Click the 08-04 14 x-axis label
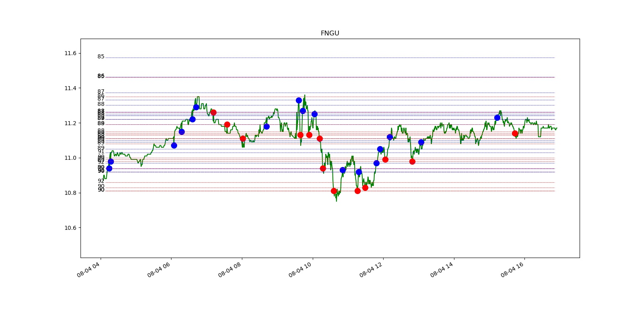This screenshot has width=644, height=322. click(442, 269)
